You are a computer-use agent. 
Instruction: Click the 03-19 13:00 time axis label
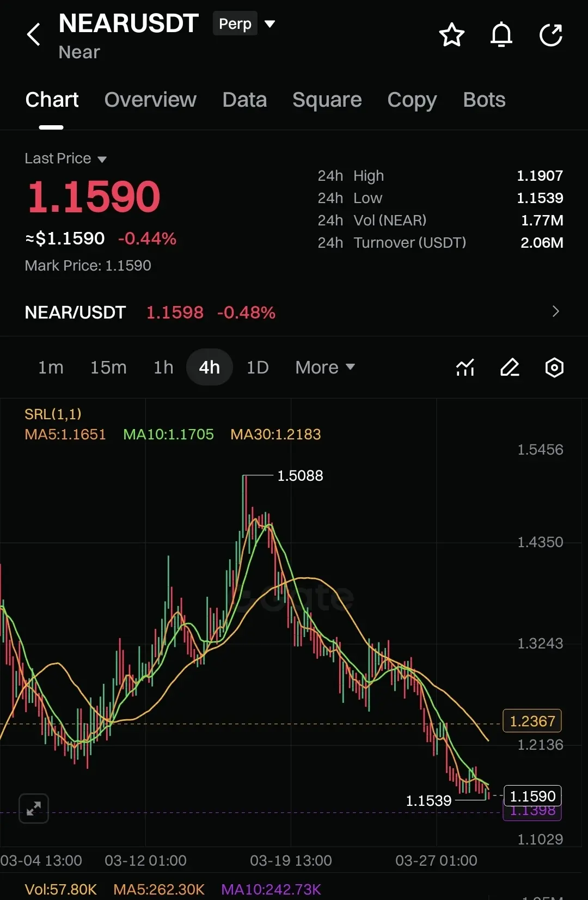tap(291, 861)
